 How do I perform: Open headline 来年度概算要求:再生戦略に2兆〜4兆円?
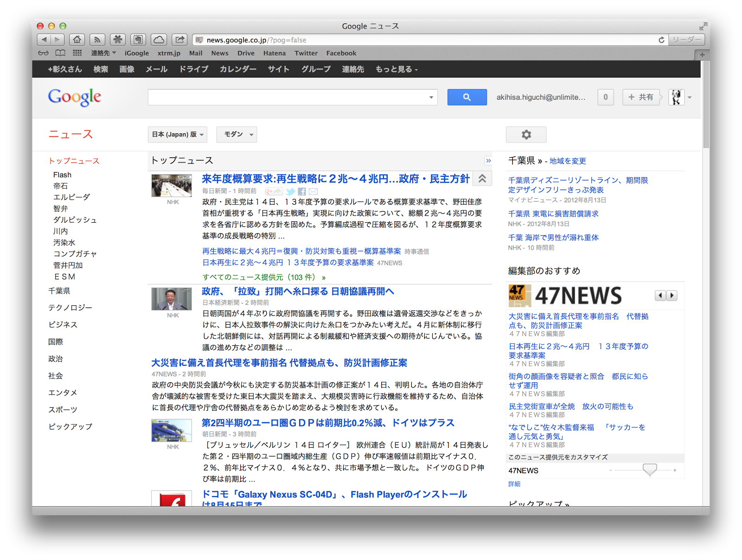336,179
